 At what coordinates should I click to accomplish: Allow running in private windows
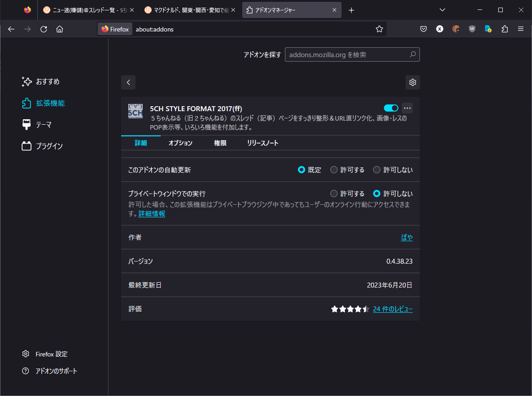(x=334, y=193)
